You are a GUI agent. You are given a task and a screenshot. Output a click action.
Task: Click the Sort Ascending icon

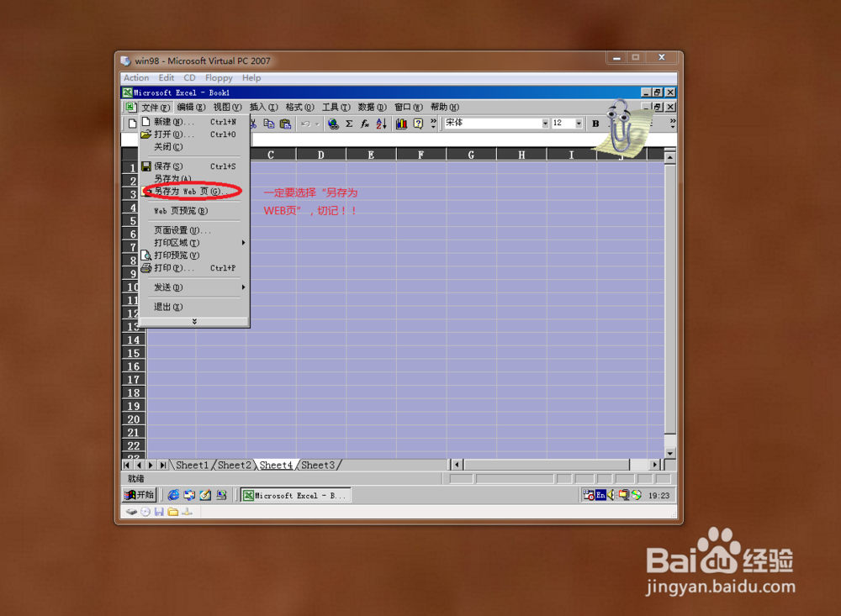(381, 124)
